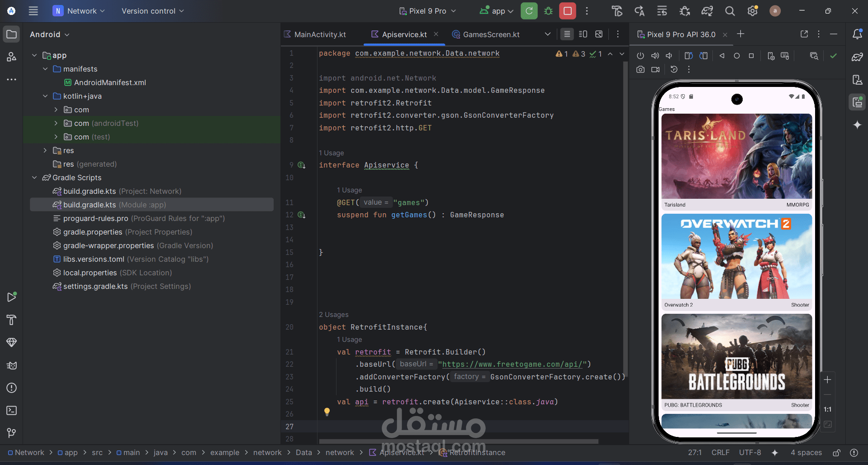Open the Problems tool window
The width and height of the screenshot is (868, 465).
[x=12, y=388]
